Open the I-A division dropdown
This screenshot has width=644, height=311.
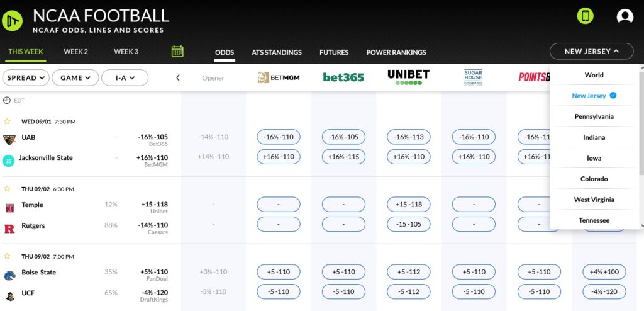125,78
